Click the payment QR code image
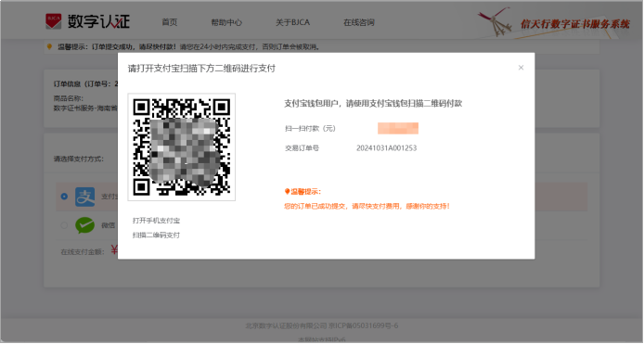This screenshot has height=344, width=644. pos(182,147)
